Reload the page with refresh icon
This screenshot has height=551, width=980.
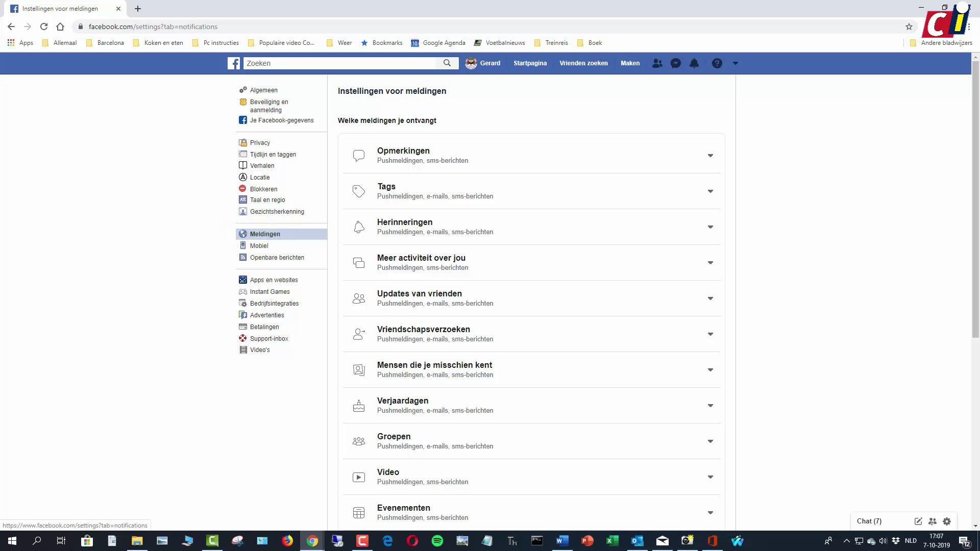(44, 27)
